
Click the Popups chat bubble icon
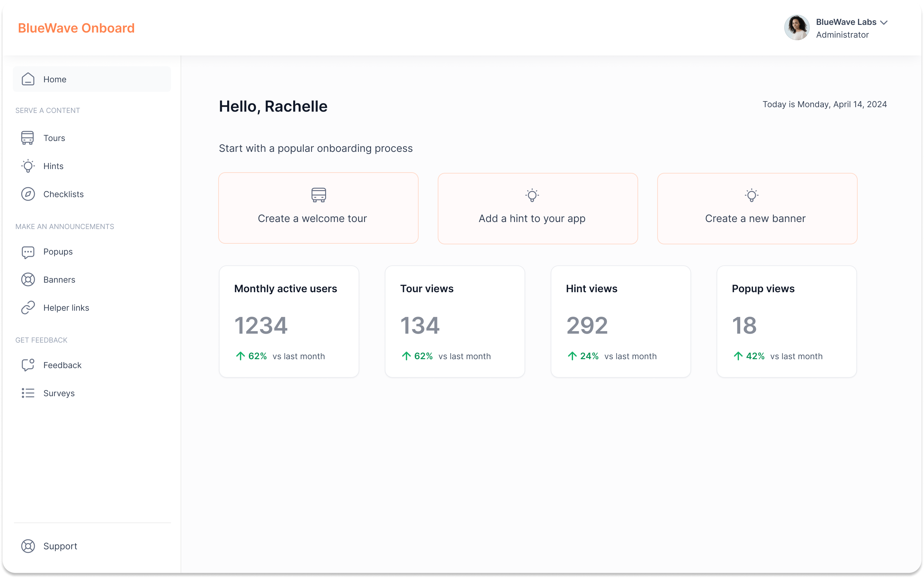tap(28, 252)
